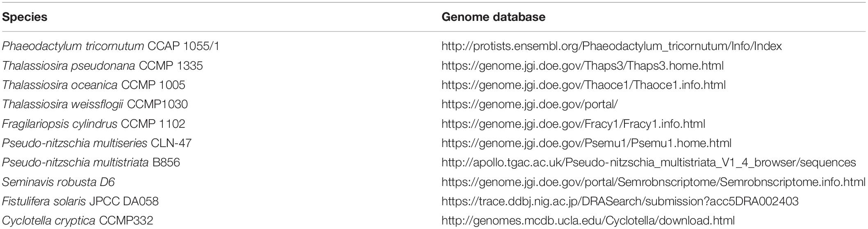Follow the Psemu1 home page link

pyautogui.click(x=586, y=143)
